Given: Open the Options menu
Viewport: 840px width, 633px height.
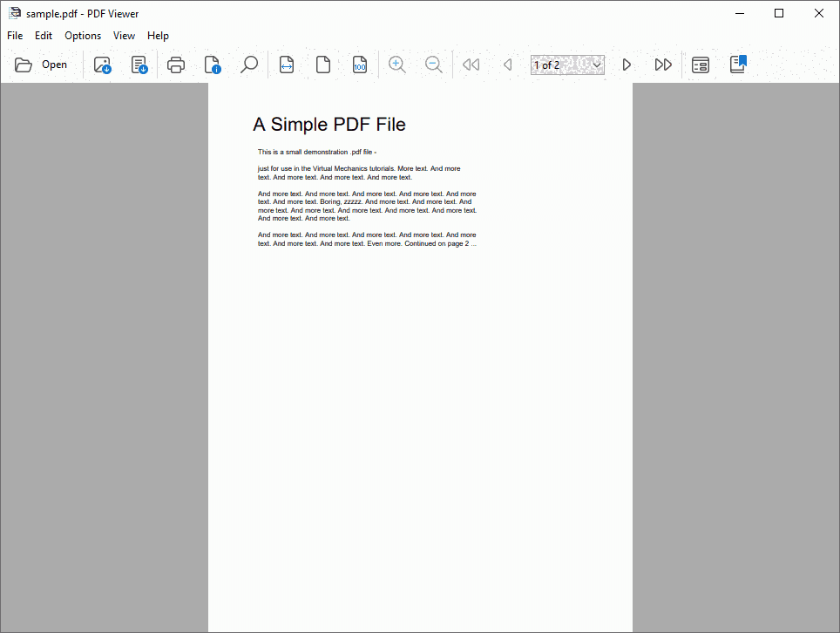Looking at the screenshot, I should (x=83, y=36).
